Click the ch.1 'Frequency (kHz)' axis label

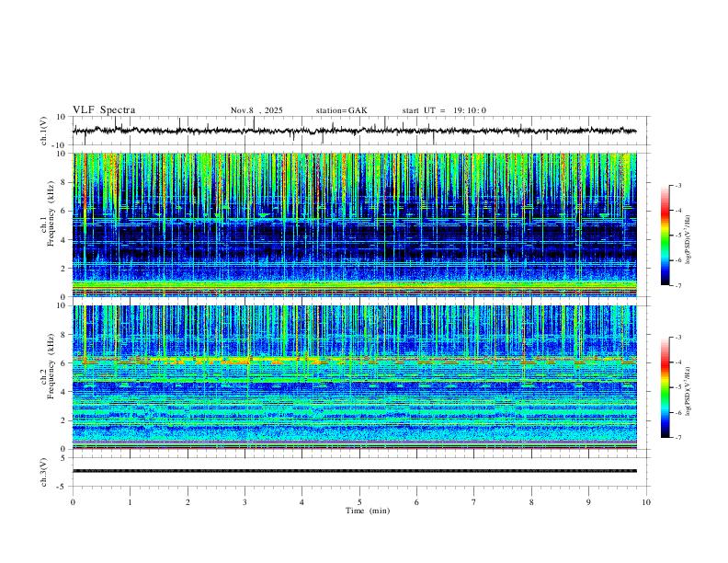51,213
